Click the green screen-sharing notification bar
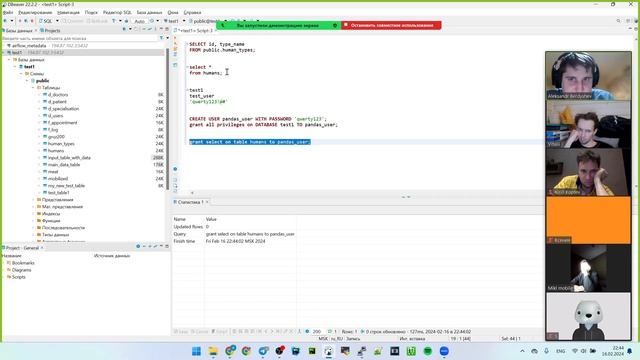The image size is (640, 360). point(278,25)
